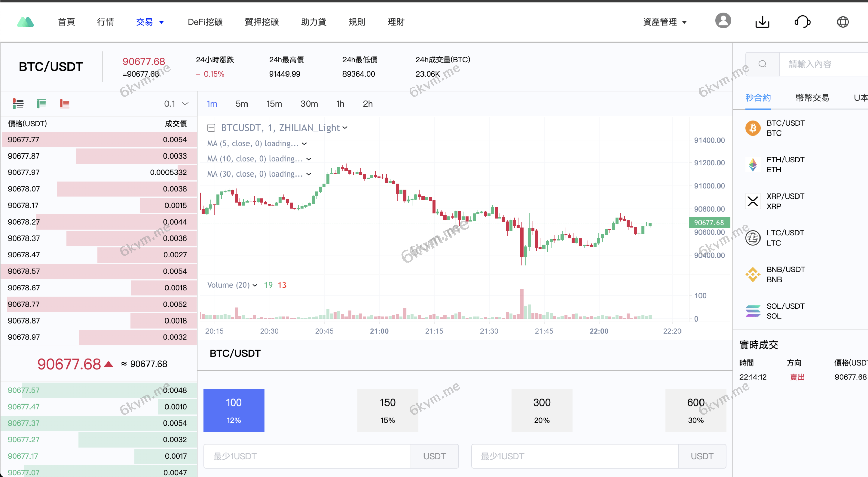
Task: Toggle the BTCUSDT chart legend visibility checkbox
Action: tap(211, 128)
